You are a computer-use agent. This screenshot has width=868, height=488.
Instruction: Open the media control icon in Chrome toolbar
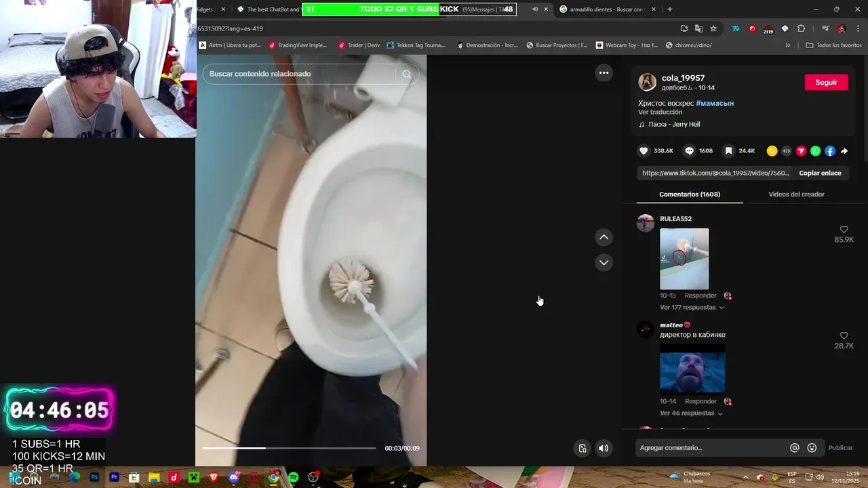(825, 28)
